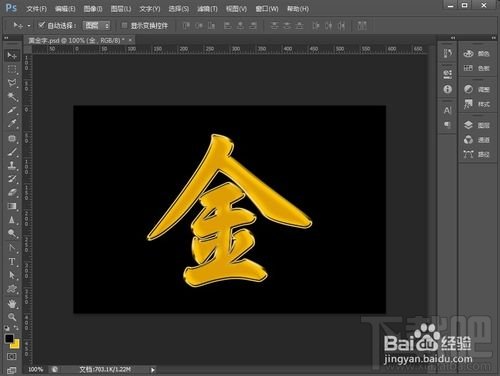Screen dimensions: 500x376
Task: Select the Healing Brush tool
Action: point(12,138)
